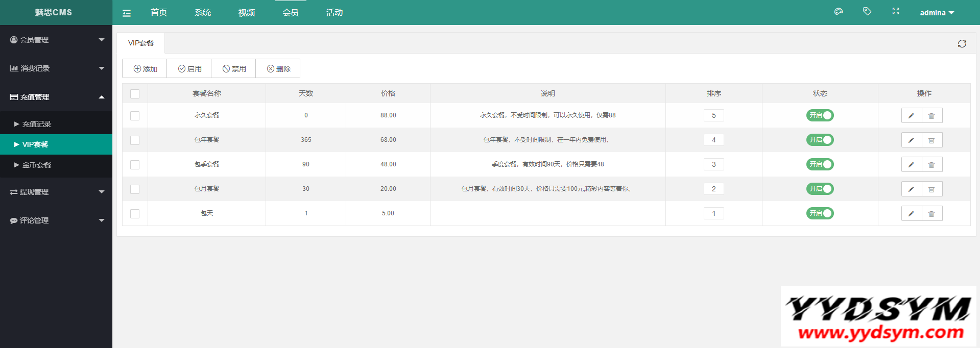Click the tag icon in top bar
The image size is (980, 348).
point(867,11)
